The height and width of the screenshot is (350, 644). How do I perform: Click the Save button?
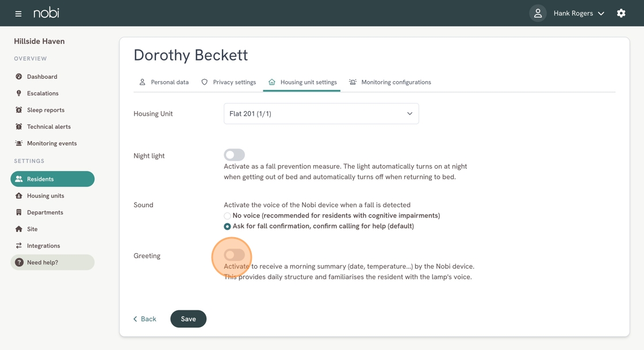pyautogui.click(x=188, y=319)
